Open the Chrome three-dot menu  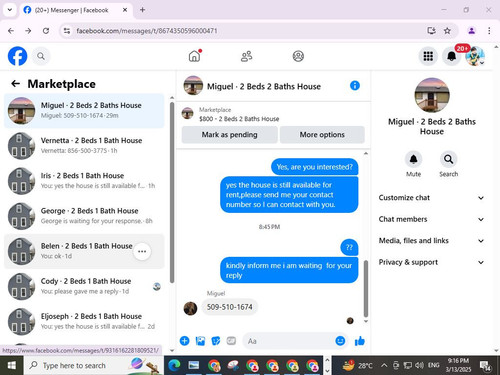(x=489, y=31)
